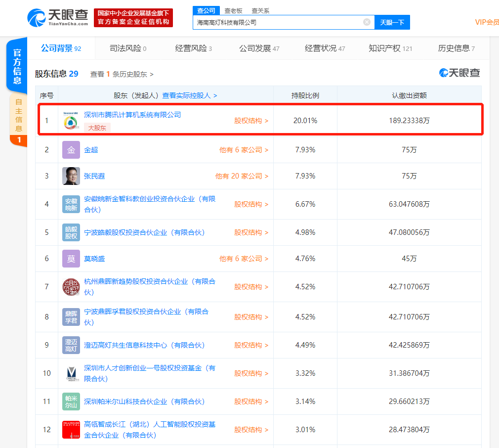499x448 pixels.
Task: Click the Tencent shareholder logo in row 1
Action: pyautogui.click(x=71, y=120)
